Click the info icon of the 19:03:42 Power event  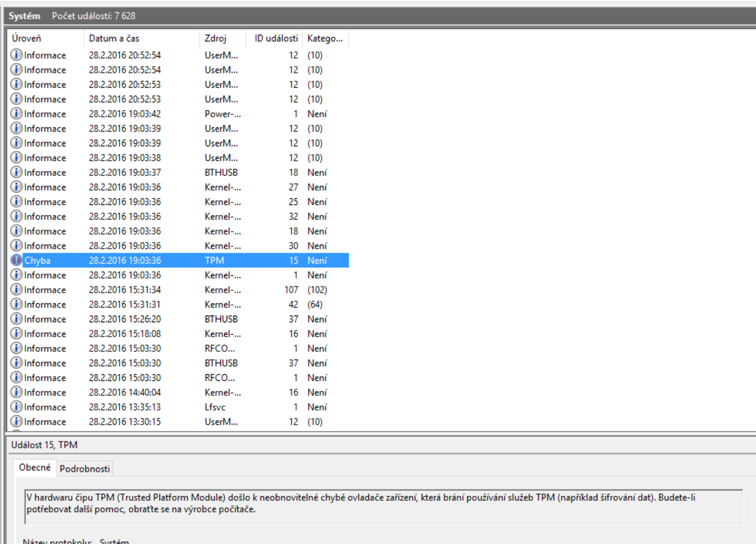tap(16, 114)
